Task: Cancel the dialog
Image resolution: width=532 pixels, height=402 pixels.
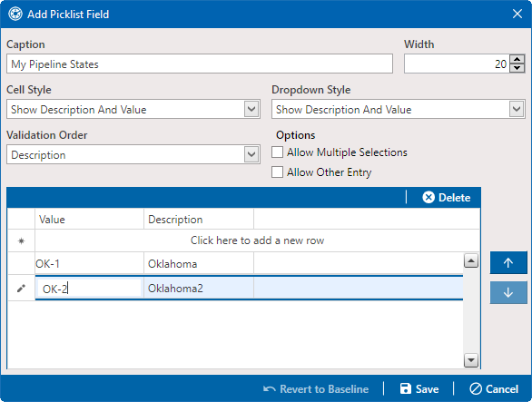Action: coord(494,388)
